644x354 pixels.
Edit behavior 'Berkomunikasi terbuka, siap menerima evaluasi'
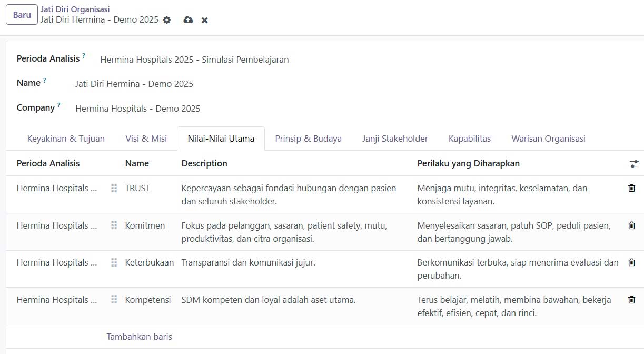click(x=518, y=269)
